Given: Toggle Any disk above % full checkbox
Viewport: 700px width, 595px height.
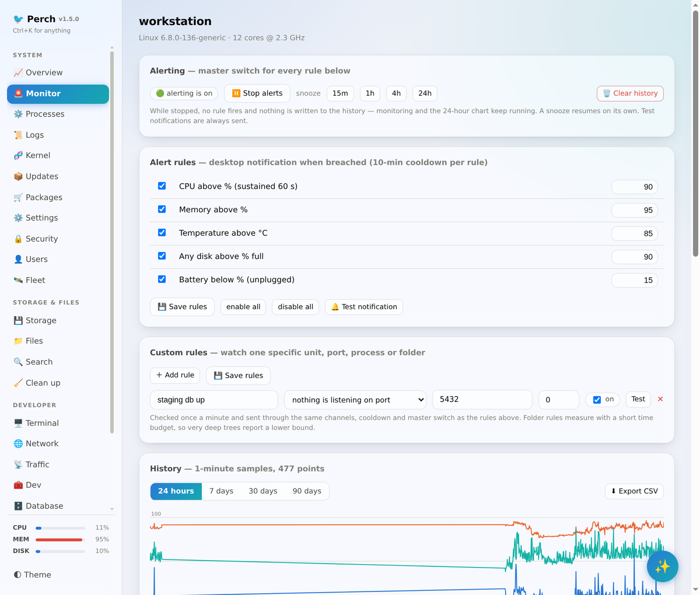Looking at the screenshot, I should pyautogui.click(x=162, y=256).
